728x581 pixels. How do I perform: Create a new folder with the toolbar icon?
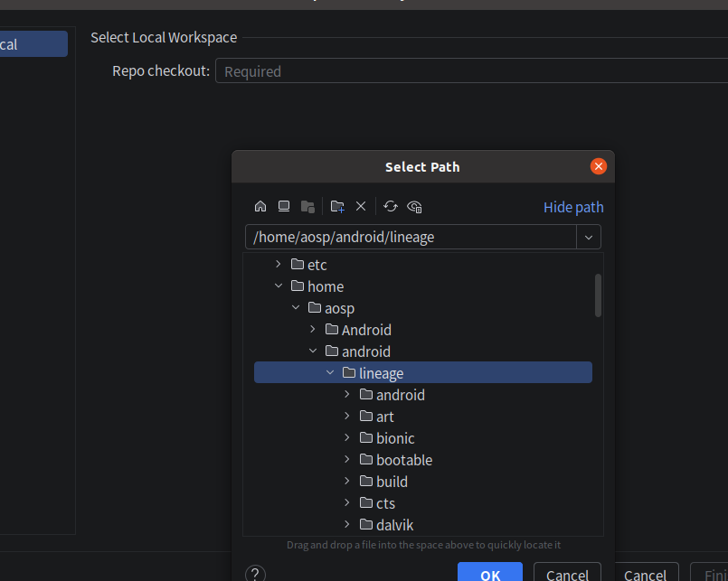coord(337,207)
